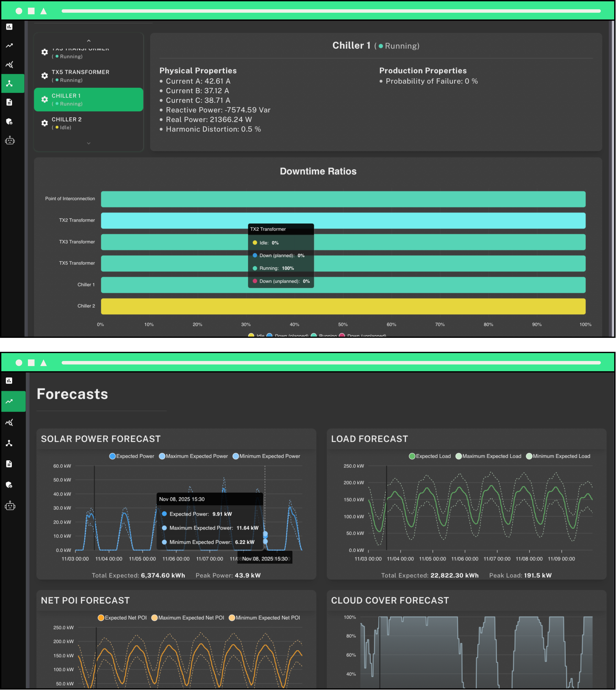Click 'Real Power: 21366.24 W' line
The height and width of the screenshot is (690, 616).
tap(209, 120)
